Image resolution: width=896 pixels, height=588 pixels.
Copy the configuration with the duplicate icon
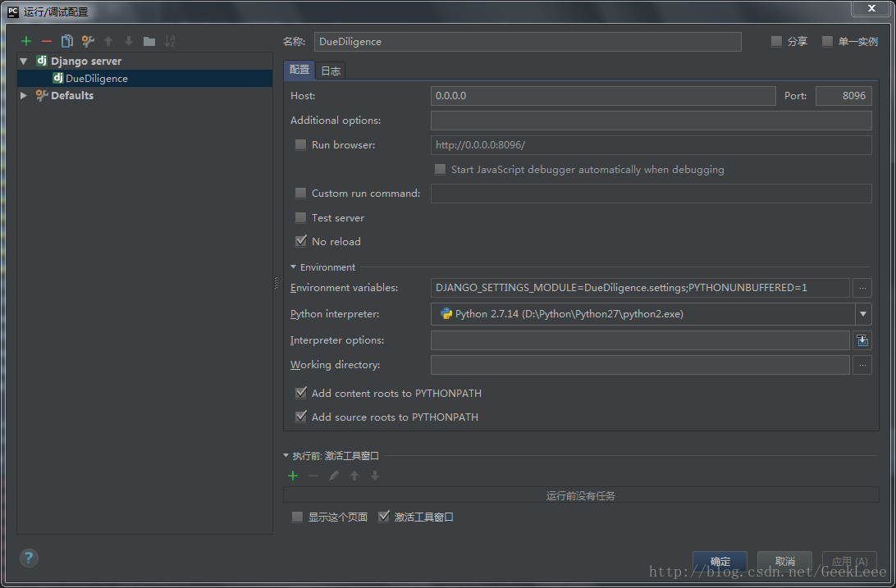pos(66,41)
